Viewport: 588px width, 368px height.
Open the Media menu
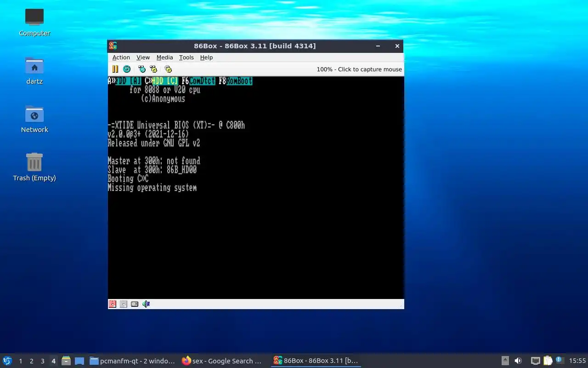164,57
